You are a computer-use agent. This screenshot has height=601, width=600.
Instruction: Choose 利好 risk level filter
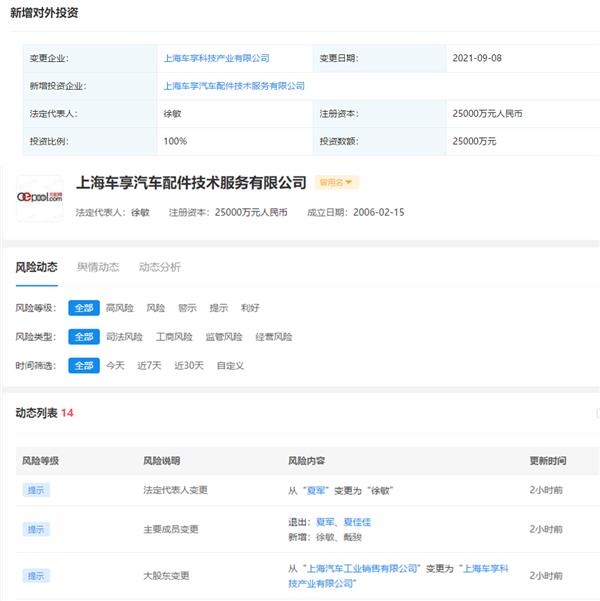click(x=250, y=308)
